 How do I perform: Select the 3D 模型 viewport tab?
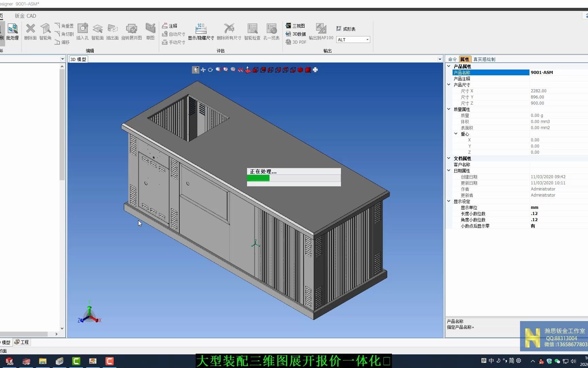pyautogui.click(x=78, y=59)
